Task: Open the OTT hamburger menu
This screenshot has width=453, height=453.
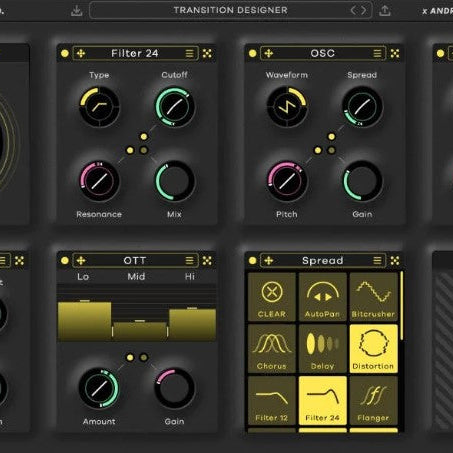Action: point(190,261)
